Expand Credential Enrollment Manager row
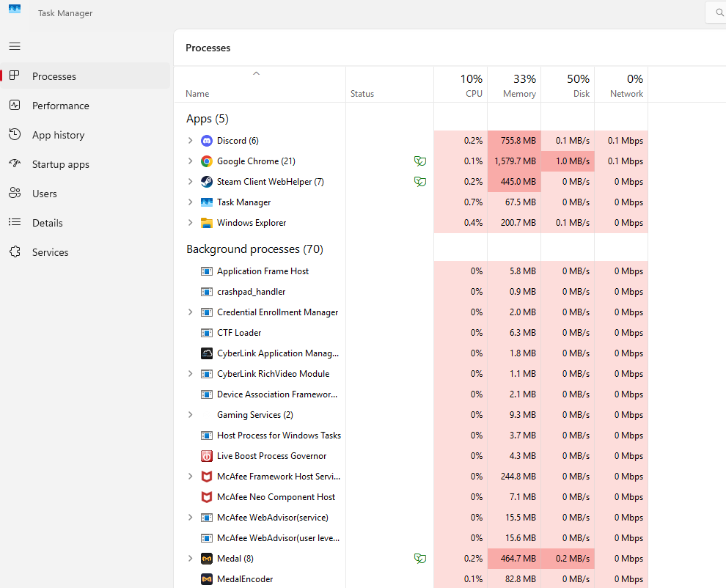726x588 pixels. pyautogui.click(x=190, y=312)
